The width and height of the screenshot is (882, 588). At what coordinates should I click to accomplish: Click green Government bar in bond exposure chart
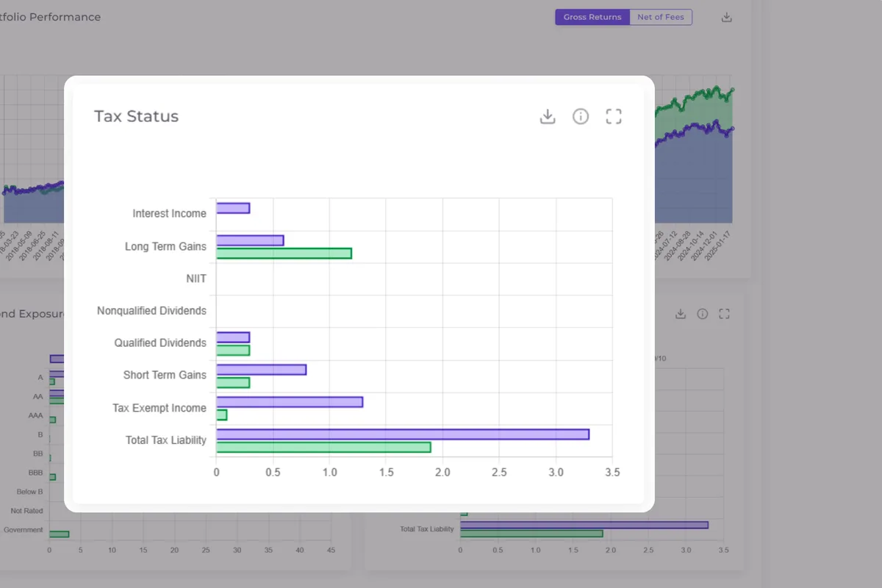pos(59,534)
